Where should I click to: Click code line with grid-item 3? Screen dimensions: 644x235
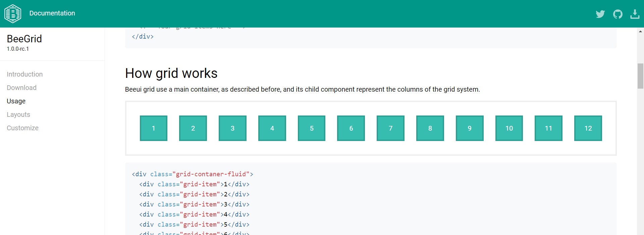click(x=194, y=204)
